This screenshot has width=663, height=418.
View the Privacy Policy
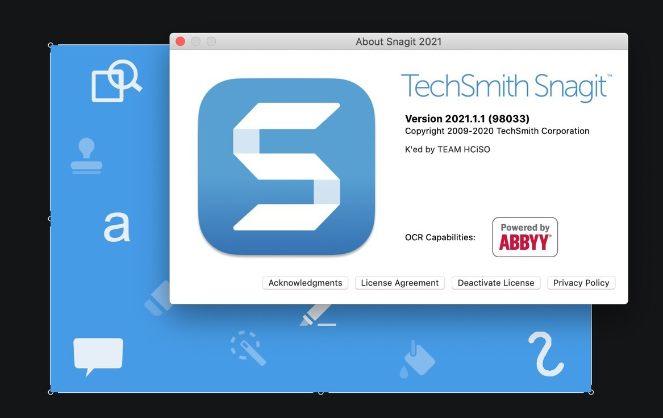[581, 283]
